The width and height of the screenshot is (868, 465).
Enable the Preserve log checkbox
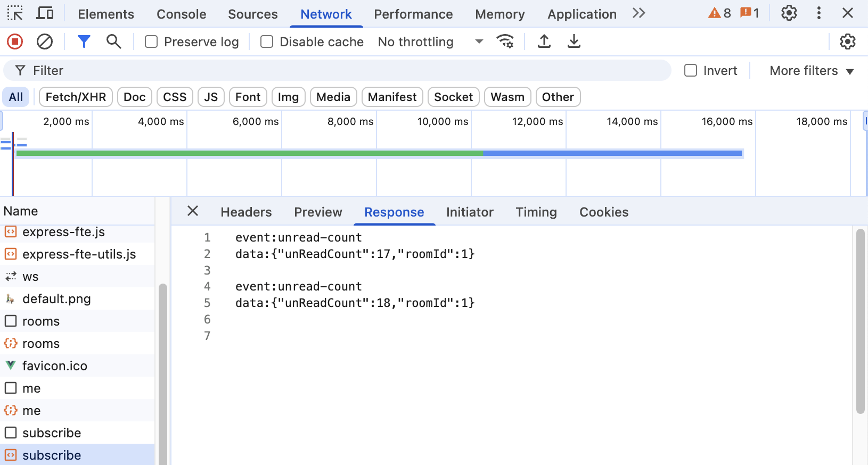[x=151, y=41]
